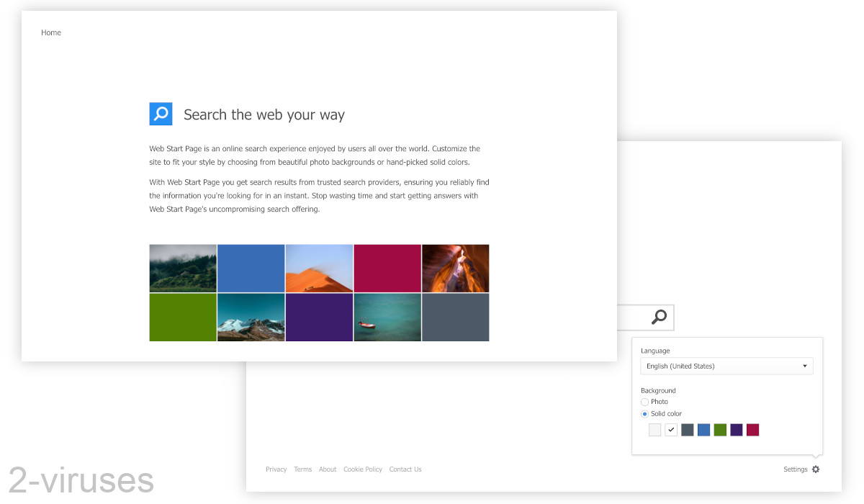Viewport: 864px width, 504px height.
Task: Expand the language selection combo box
Action: click(x=726, y=366)
